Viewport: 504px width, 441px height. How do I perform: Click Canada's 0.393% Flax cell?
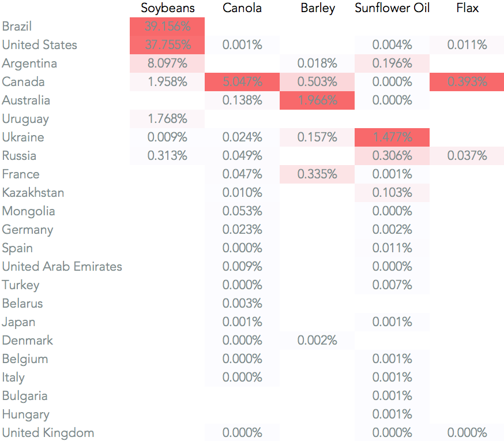tap(467, 82)
